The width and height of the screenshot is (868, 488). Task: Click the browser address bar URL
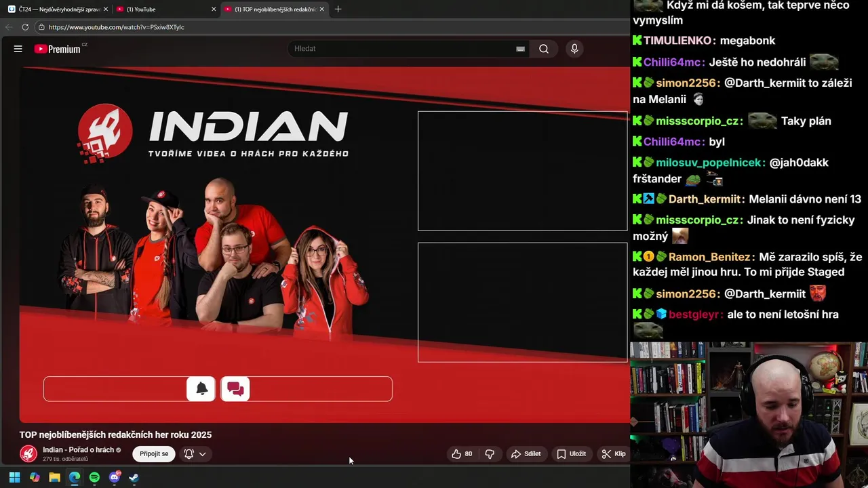[x=117, y=27]
